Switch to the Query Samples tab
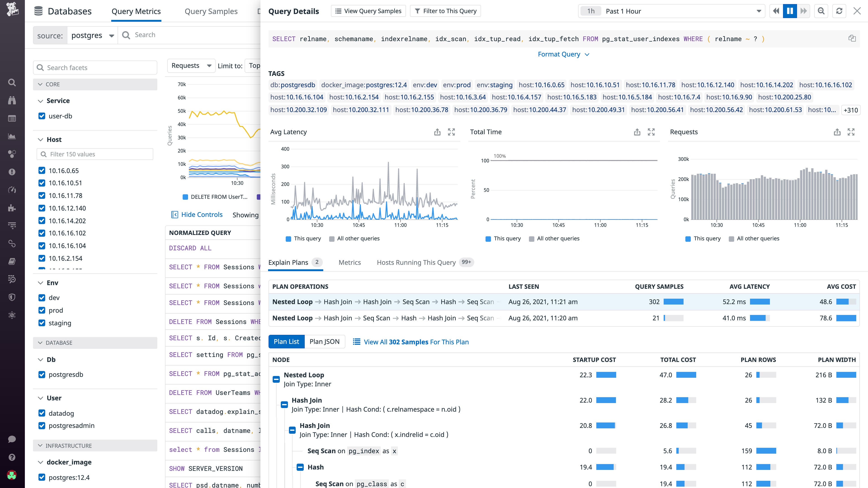The width and height of the screenshot is (868, 488). (211, 11)
